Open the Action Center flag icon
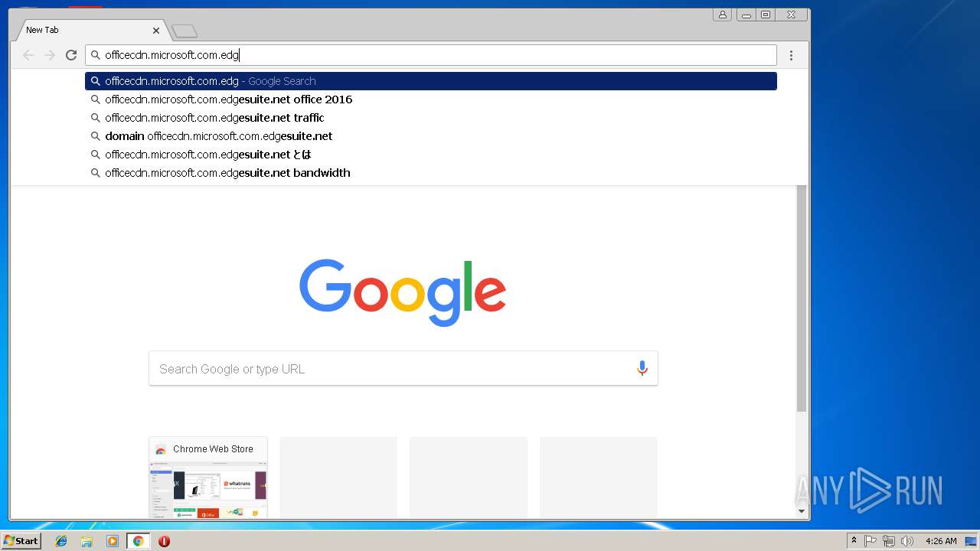The height and width of the screenshot is (551, 980). (x=871, y=541)
